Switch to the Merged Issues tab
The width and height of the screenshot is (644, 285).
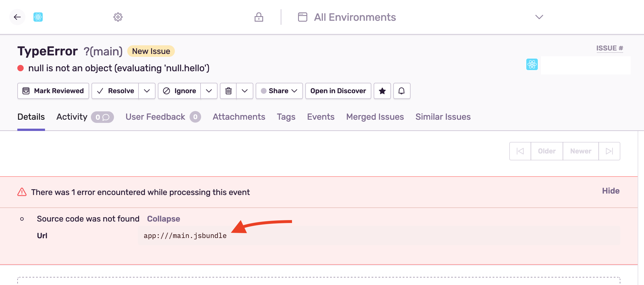375,117
